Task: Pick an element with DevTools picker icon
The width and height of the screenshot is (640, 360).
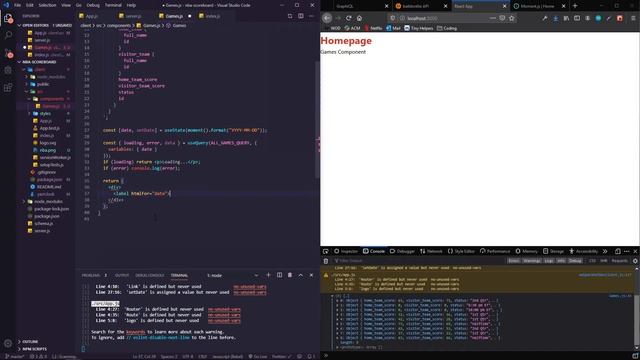Action: click(326, 251)
